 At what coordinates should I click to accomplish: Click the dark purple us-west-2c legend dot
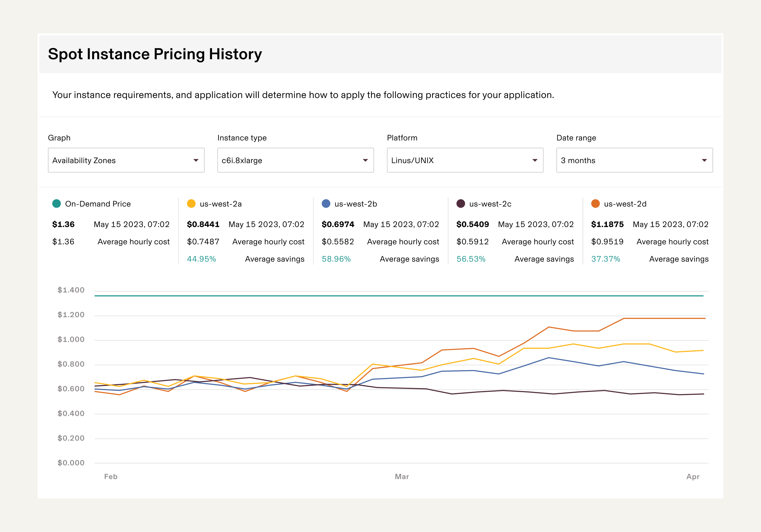[x=461, y=203]
